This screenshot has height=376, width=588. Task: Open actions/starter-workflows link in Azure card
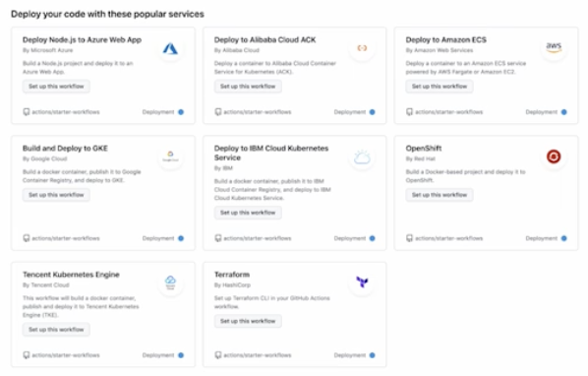66,112
